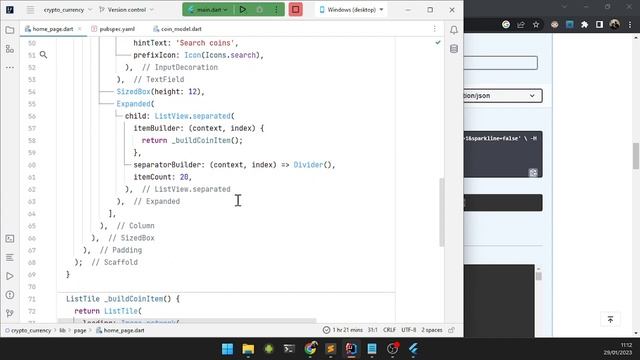Open the Problems tool window icon
The image size is (640, 360).
(x=10, y=295)
